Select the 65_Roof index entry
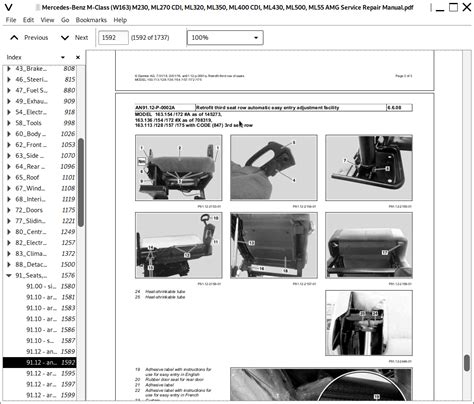The width and height of the screenshot is (474, 404). pyautogui.click(x=40, y=177)
